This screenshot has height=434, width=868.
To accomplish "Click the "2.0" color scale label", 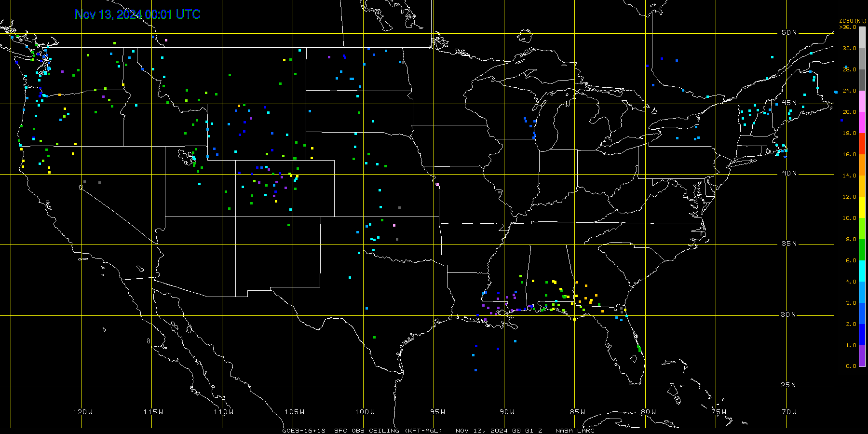I will click(851, 324).
